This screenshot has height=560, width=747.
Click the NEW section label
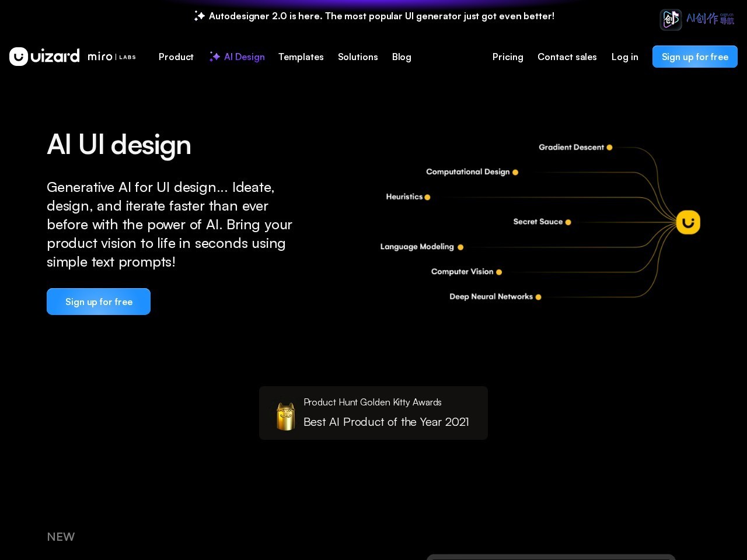click(x=61, y=537)
